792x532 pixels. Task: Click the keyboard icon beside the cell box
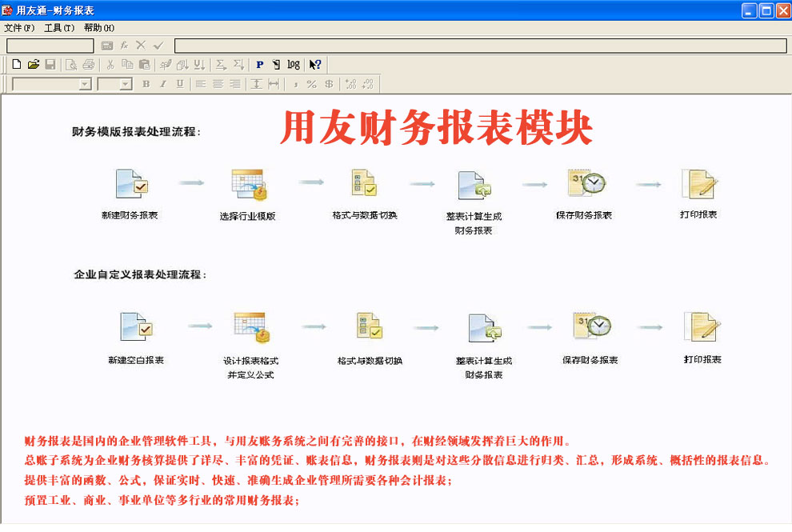(x=107, y=46)
